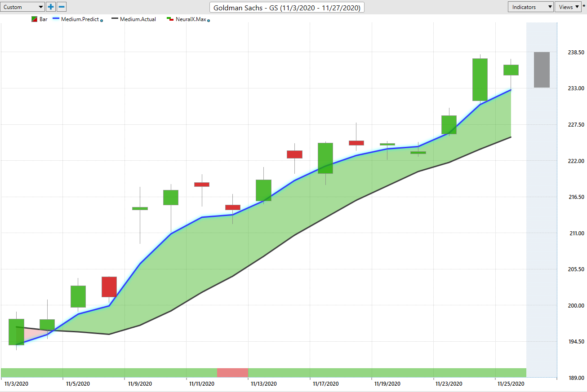
Task: Click the 11/5/2020 date axis label
Action: [x=78, y=384]
